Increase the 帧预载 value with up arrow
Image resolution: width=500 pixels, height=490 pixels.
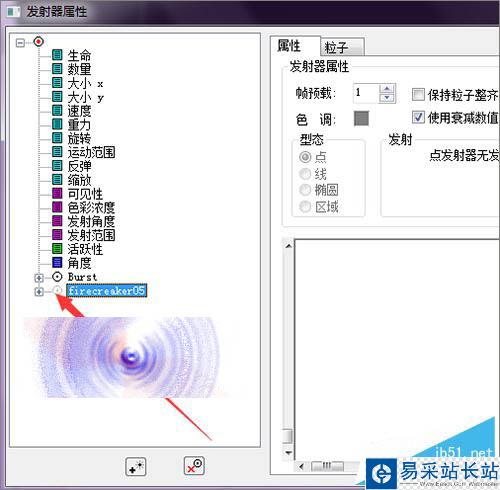pyautogui.click(x=387, y=89)
